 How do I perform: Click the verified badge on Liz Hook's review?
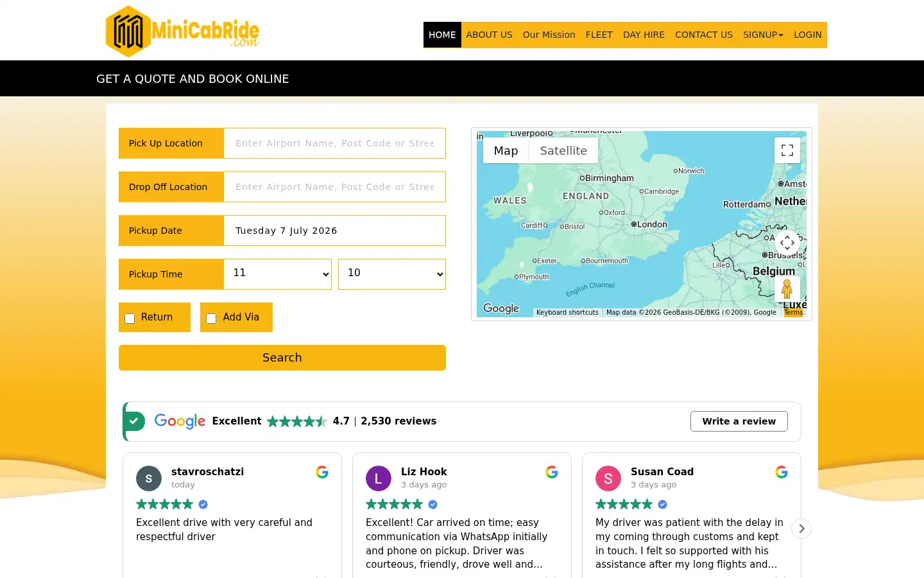[x=433, y=504]
